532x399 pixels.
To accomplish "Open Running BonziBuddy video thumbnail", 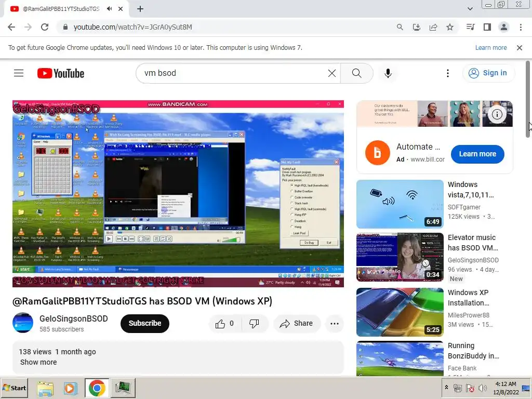I will tap(400, 358).
